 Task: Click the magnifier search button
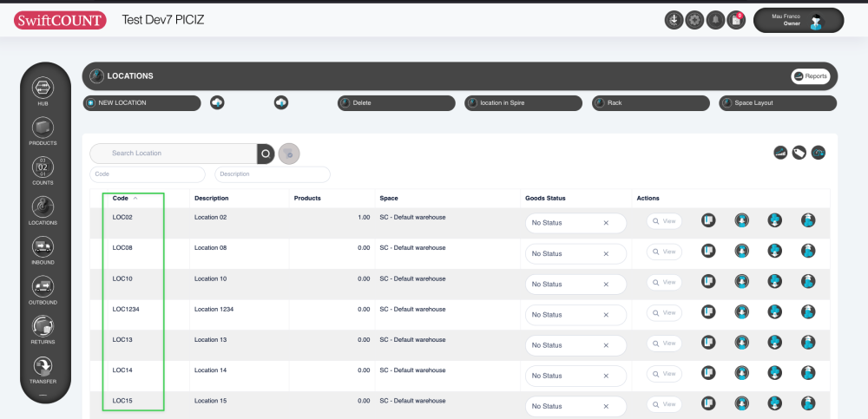266,154
